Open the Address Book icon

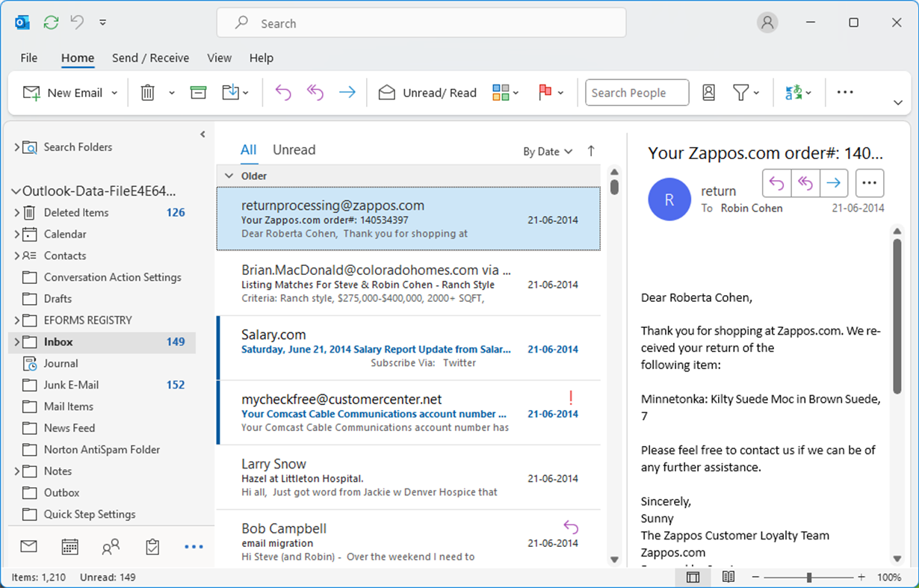[x=708, y=92]
